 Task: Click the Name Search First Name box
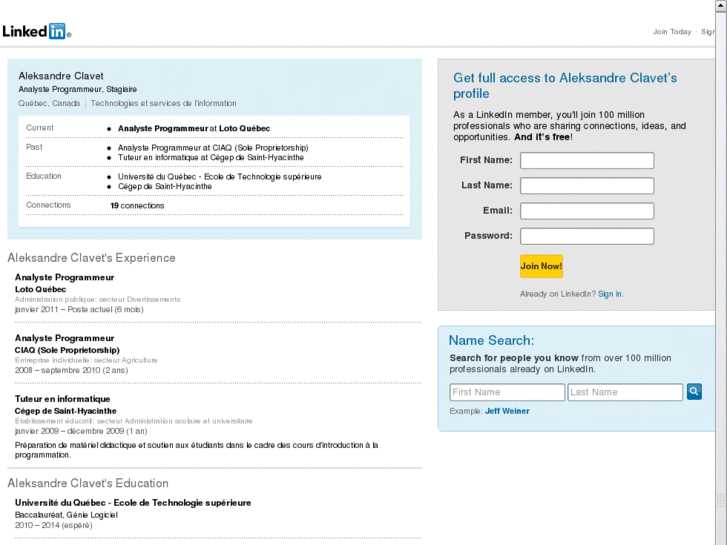pos(507,392)
